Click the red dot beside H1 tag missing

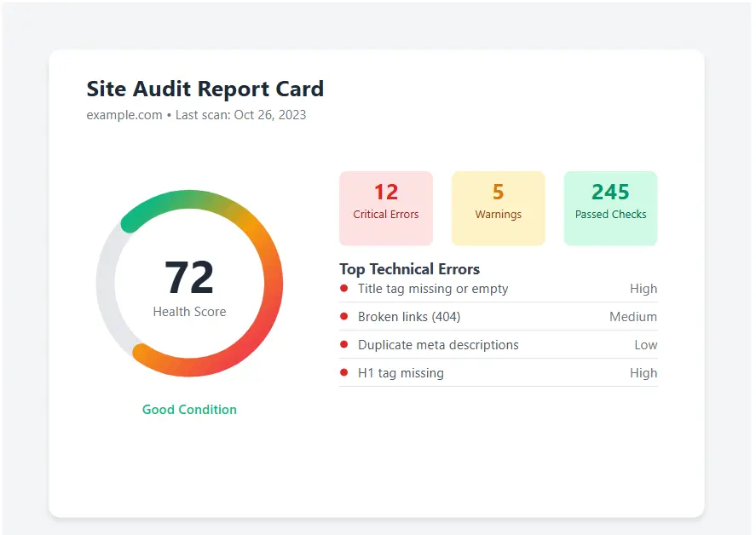(343, 372)
